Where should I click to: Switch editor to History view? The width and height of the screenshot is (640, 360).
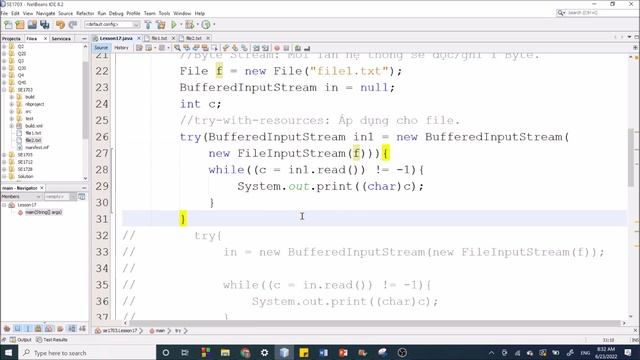click(x=121, y=48)
